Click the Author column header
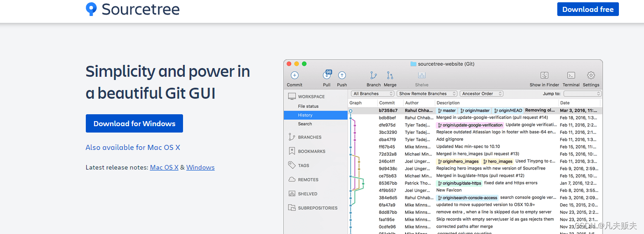 (412, 103)
